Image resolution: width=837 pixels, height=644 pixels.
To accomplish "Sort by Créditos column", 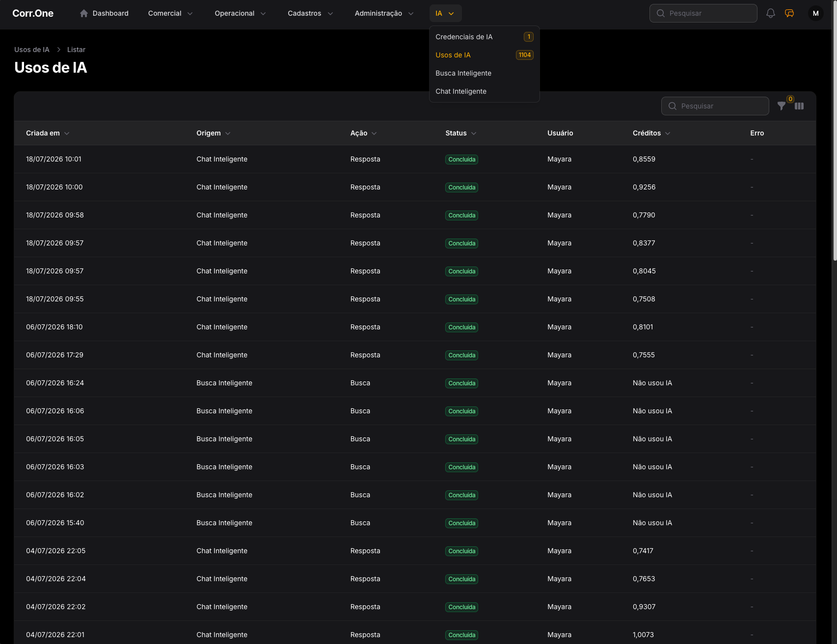I will [x=651, y=133].
